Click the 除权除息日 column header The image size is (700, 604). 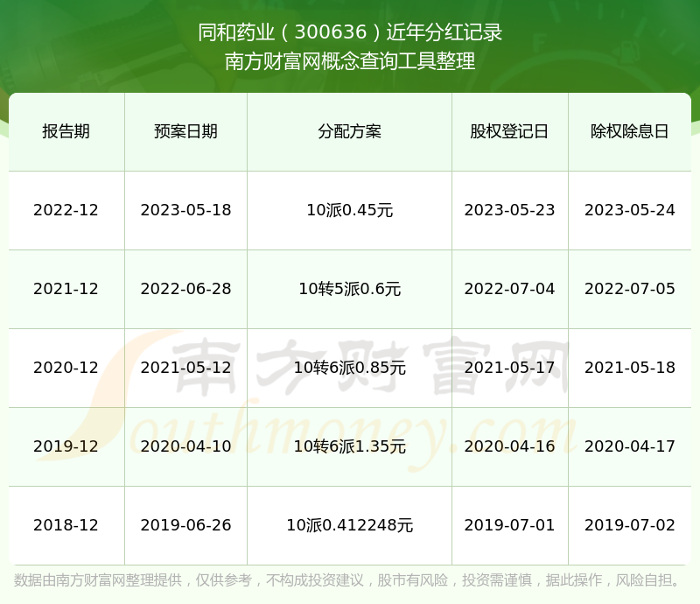(629, 131)
